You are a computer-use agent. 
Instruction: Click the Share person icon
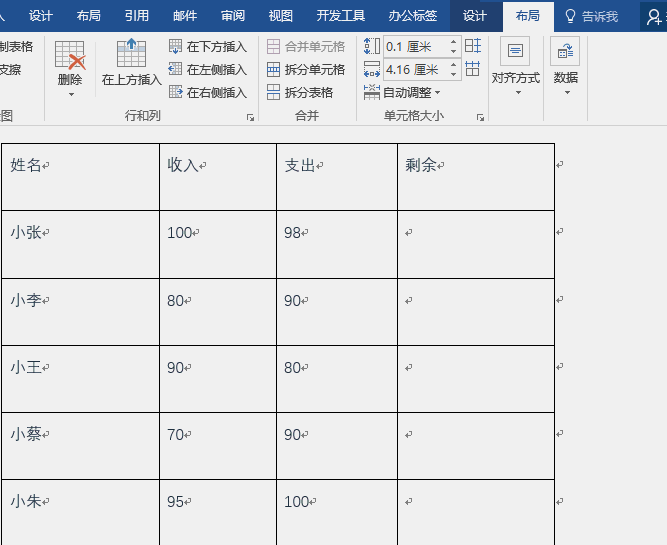[654, 17]
